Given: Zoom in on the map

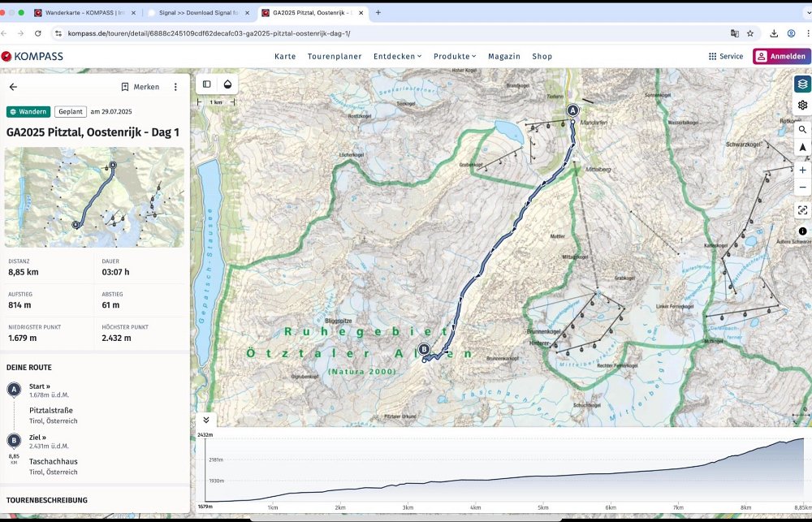Looking at the screenshot, I should [x=802, y=170].
